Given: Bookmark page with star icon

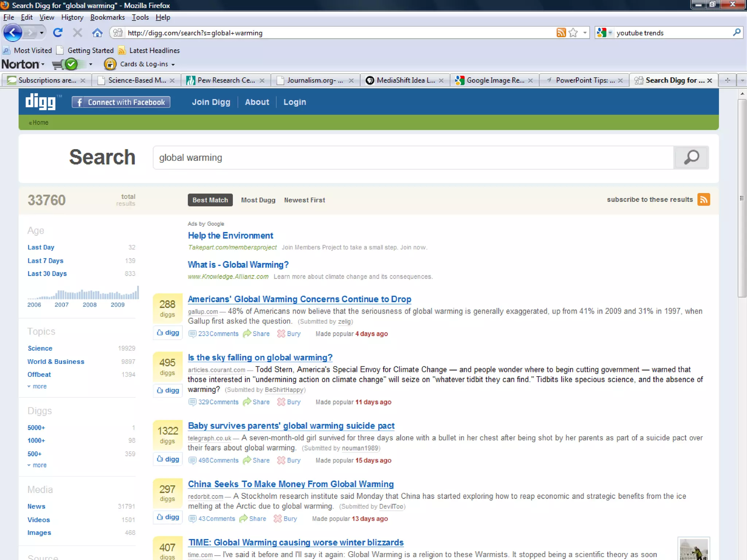Looking at the screenshot, I should click(573, 33).
